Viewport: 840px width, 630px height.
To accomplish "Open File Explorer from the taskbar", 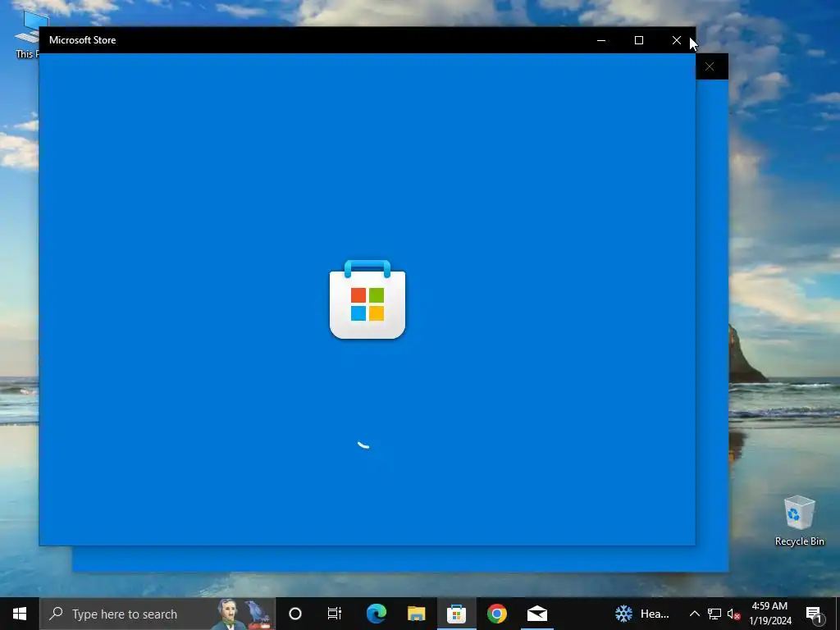I will (416, 614).
